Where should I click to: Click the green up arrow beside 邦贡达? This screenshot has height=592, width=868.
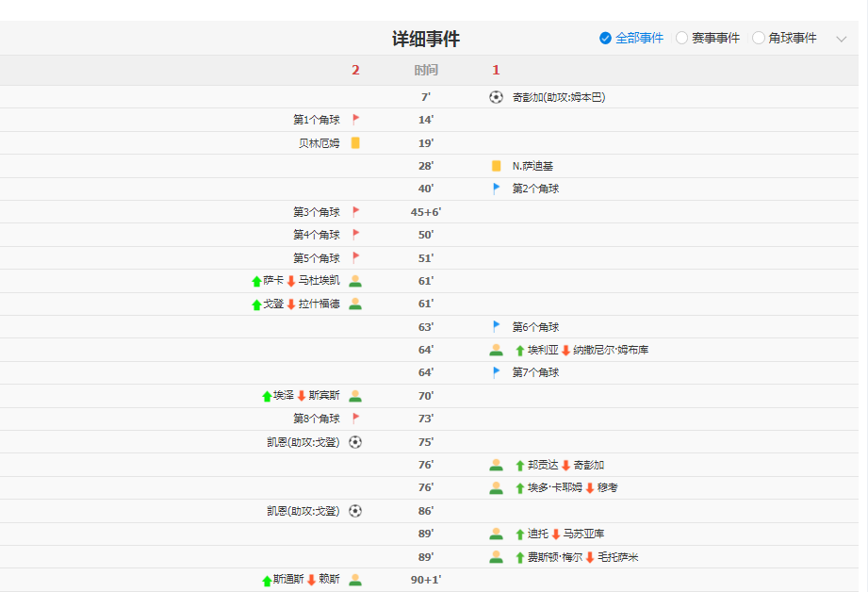[520, 466]
